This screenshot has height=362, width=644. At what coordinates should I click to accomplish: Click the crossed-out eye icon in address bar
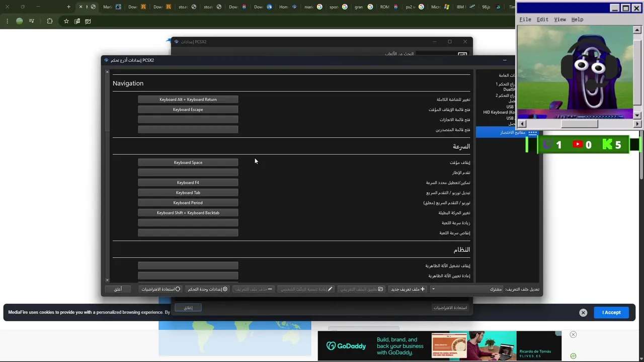pyautogui.click(x=88, y=21)
